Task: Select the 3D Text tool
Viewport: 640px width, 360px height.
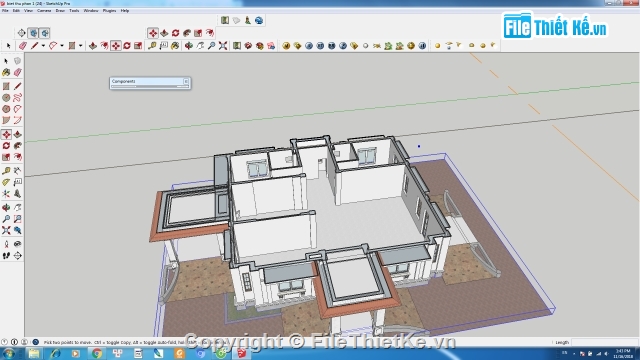Action: tap(17, 193)
